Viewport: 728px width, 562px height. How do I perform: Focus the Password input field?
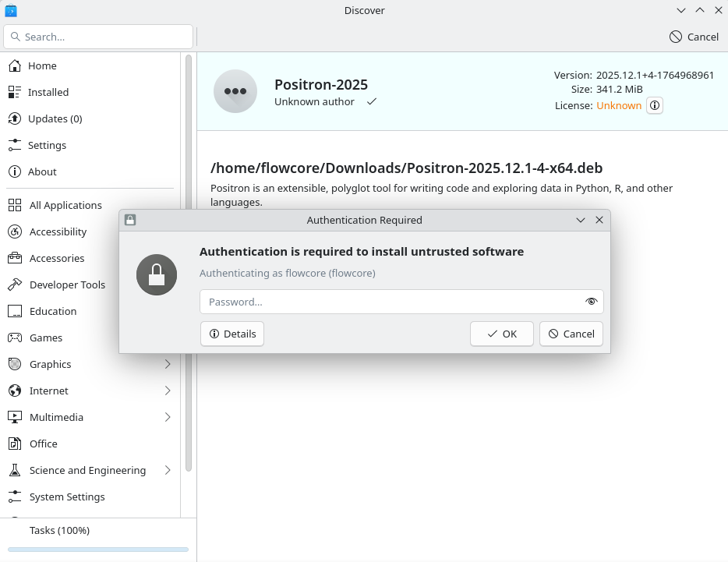pyautogui.click(x=390, y=302)
